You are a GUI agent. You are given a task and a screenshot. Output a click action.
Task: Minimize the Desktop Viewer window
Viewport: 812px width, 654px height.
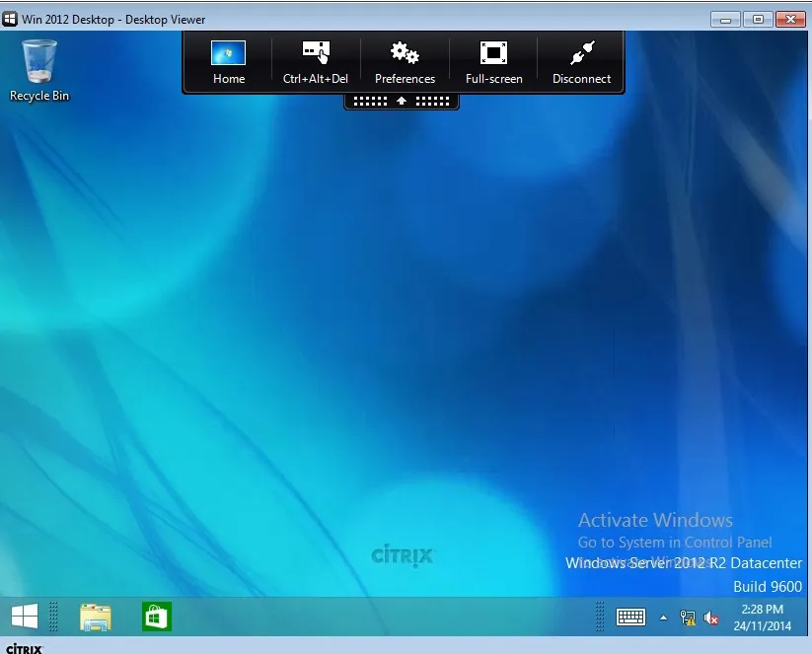click(725, 20)
